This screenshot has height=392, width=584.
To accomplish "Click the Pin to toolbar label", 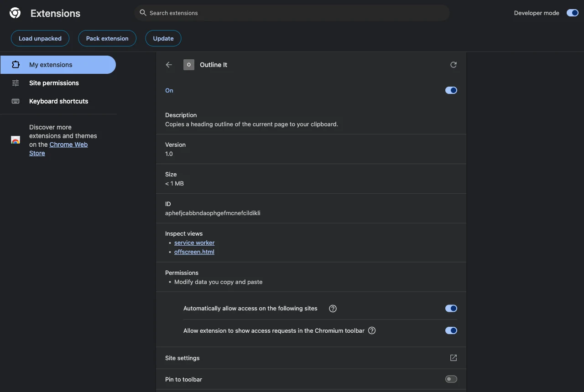I will coord(183,379).
